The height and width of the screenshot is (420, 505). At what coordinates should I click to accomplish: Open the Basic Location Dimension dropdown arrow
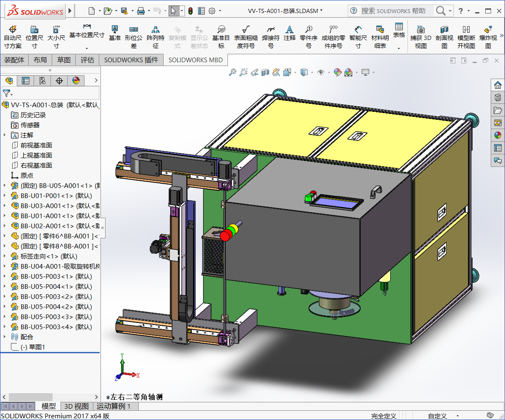coord(87,48)
